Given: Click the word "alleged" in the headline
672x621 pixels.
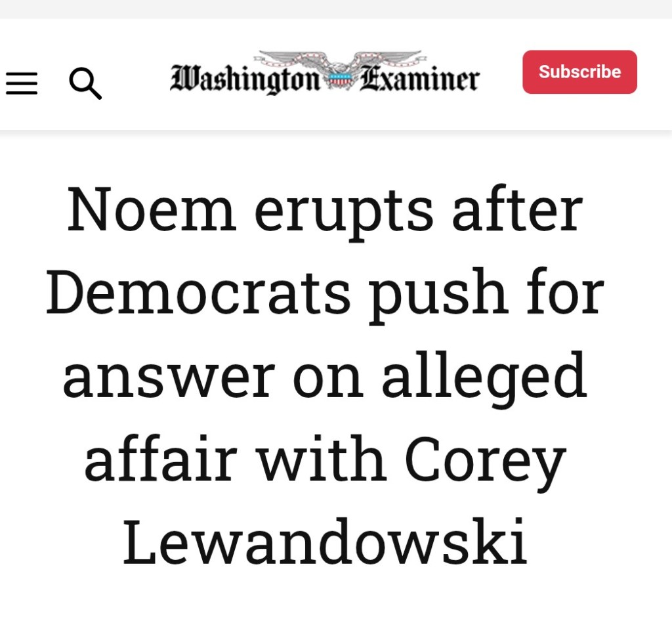Looking at the screenshot, I should click(x=484, y=376).
